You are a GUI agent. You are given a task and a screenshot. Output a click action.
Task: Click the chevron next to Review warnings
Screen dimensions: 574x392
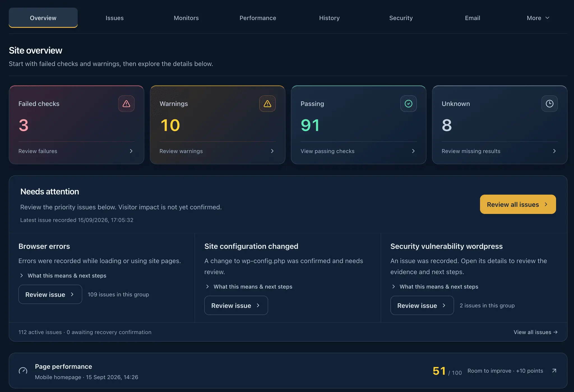[272, 151]
